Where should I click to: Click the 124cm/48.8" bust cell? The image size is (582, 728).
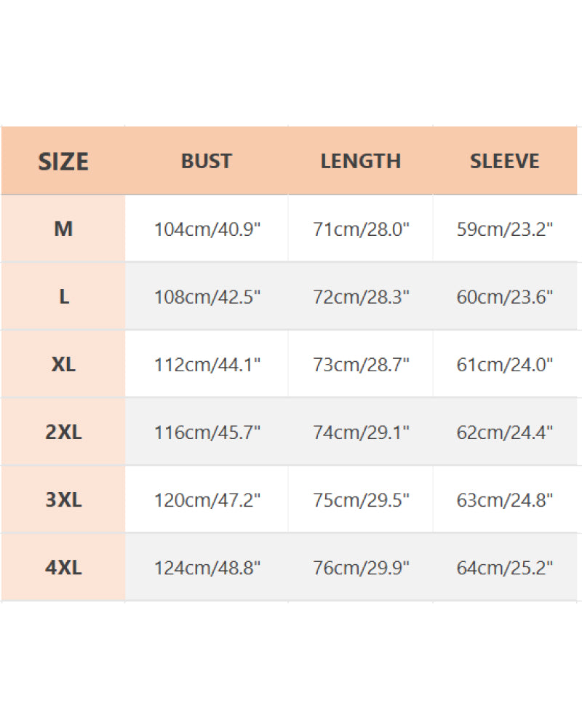pyautogui.click(x=207, y=568)
